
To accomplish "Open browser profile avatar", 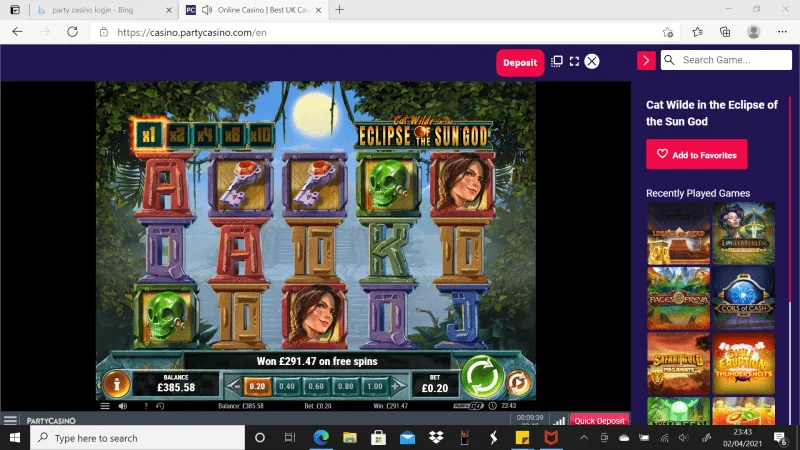I will pyautogui.click(x=754, y=32).
